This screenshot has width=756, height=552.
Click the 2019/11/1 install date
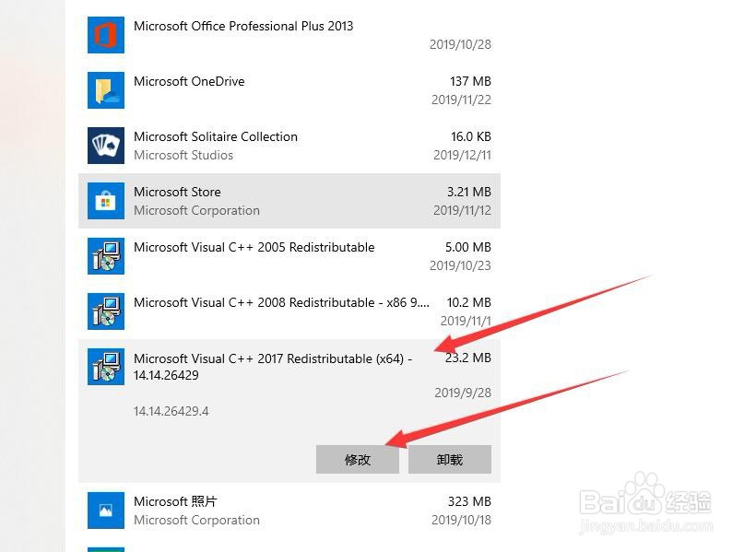tap(466, 321)
